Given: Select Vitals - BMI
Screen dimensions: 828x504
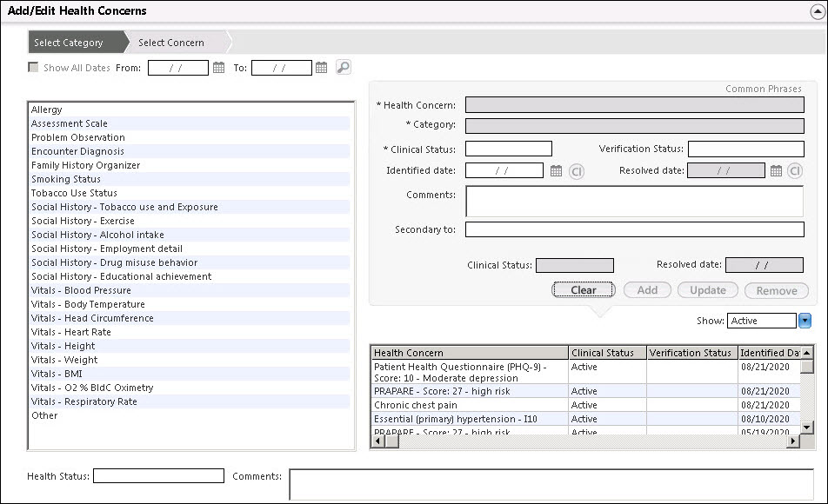Looking at the screenshot, I should 190,374.
